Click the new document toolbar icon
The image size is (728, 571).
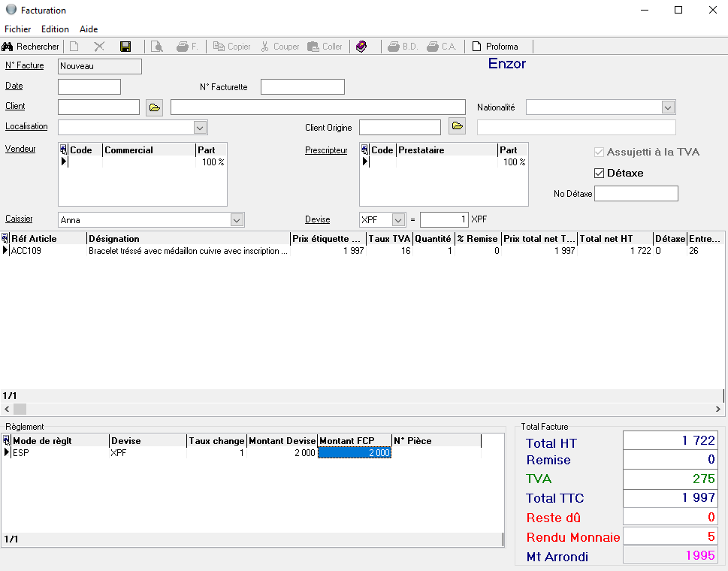[74, 47]
